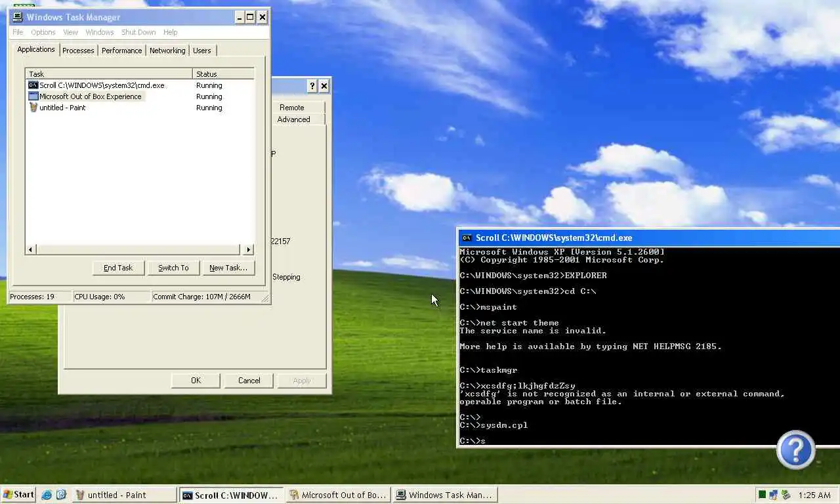This screenshot has width=840, height=504.
Task: Click the System Properties help question button
Action: (x=312, y=86)
